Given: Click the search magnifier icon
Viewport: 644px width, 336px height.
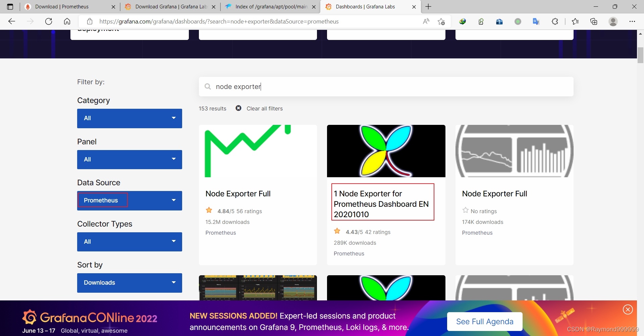Looking at the screenshot, I should 208,87.
